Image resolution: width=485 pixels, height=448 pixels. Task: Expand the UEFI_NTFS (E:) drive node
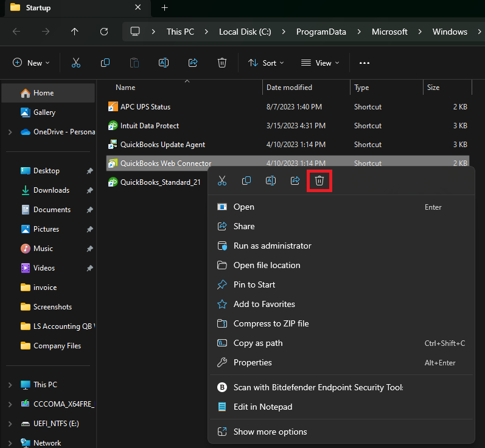pyautogui.click(x=10, y=424)
